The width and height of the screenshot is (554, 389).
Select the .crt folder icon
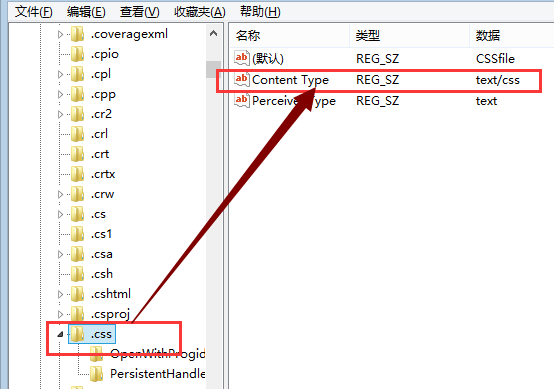tap(77, 154)
